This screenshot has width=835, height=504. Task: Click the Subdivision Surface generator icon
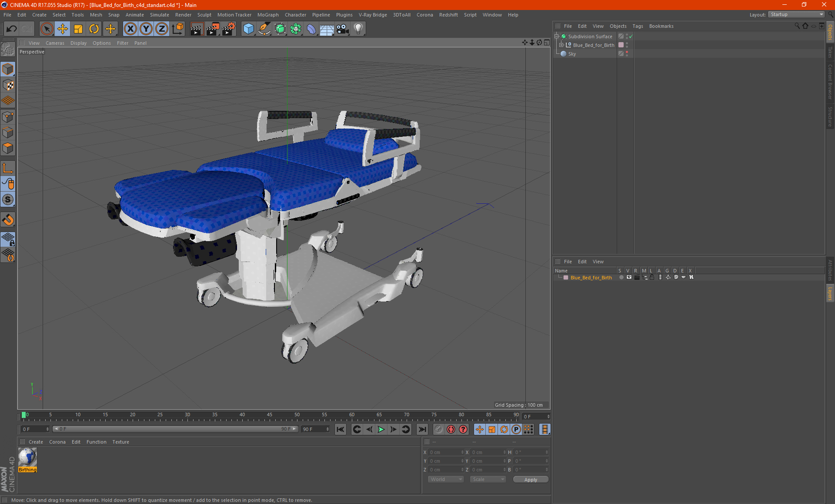tap(280, 29)
